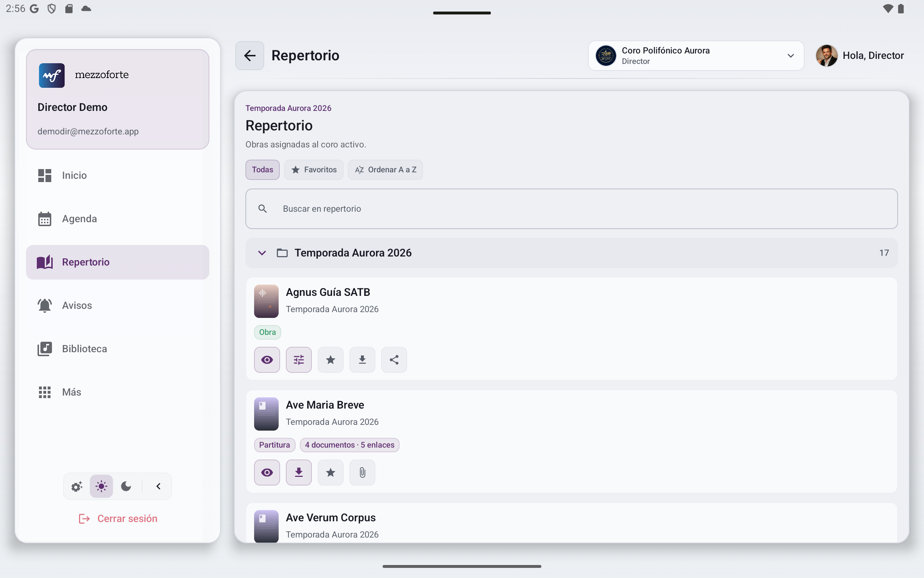Viewport: 924px width, 578px height.
Task: Click the Wi-Fi status icon
Action: pyautogui.click(x=888, y=9)
